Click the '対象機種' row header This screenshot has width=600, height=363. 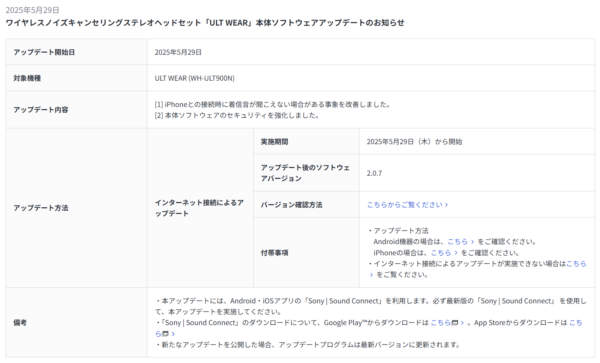(77, 78)
